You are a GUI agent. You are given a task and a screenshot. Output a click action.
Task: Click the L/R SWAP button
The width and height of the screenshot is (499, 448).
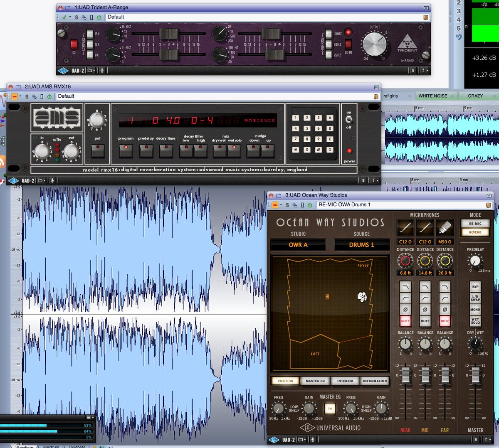point(475,298)
